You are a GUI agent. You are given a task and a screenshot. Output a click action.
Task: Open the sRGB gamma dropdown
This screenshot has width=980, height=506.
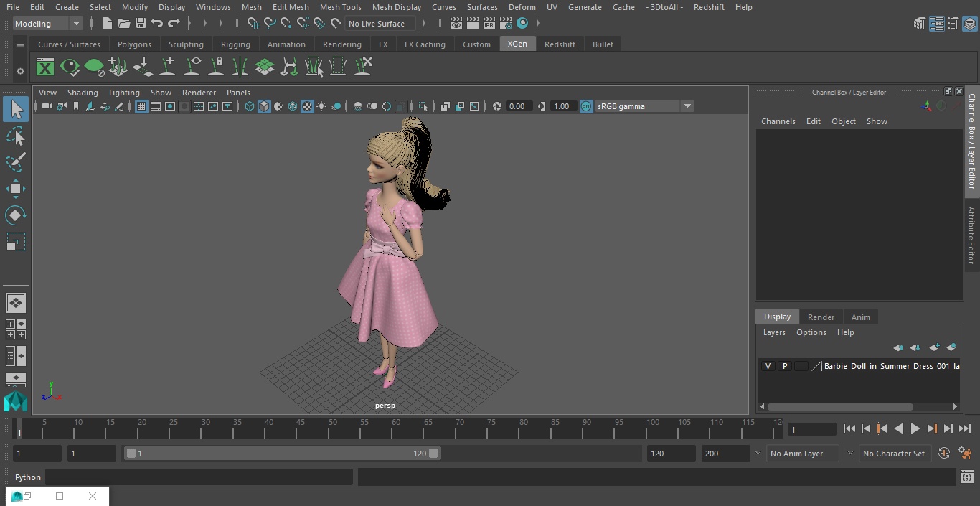(644, 106)
